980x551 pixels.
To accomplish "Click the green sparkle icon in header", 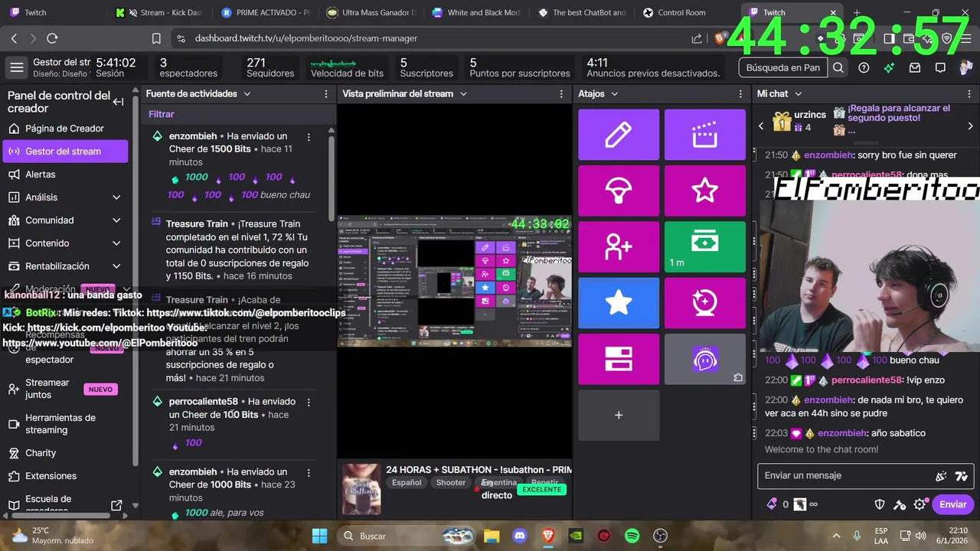I will [889, 67].
